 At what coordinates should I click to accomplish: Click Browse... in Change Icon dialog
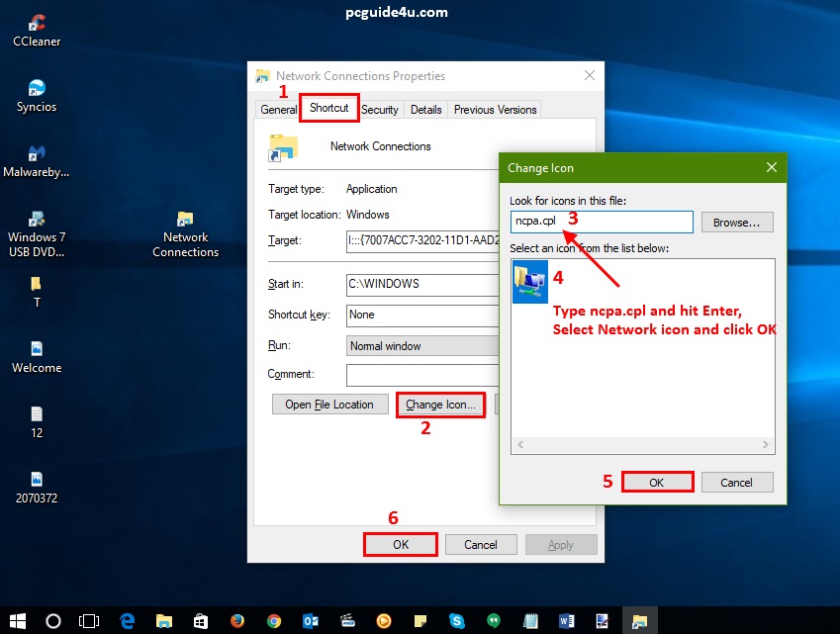pyautogui.click(x=737, y=223)
